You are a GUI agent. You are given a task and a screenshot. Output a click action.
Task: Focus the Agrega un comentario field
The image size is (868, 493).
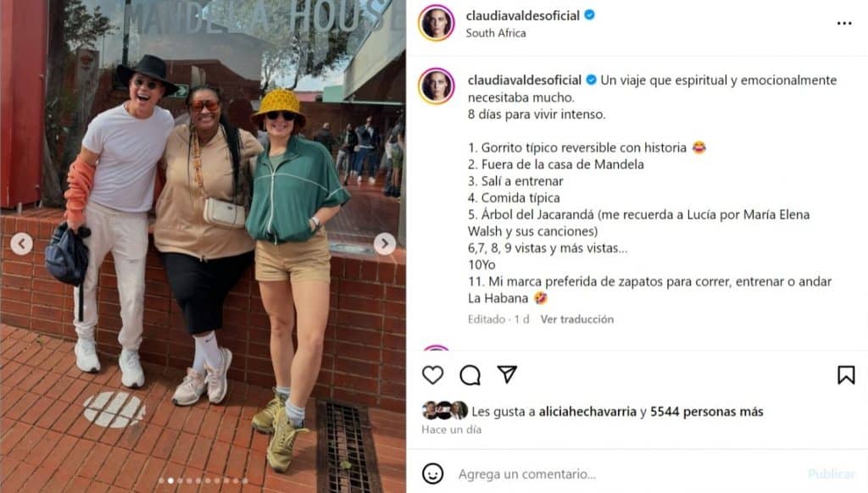[x=626, y=474]
